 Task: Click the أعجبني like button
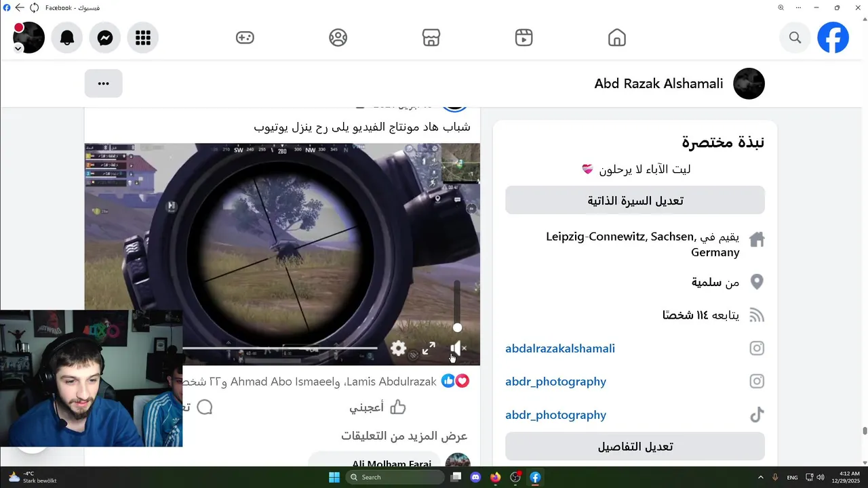coord(378,407)
